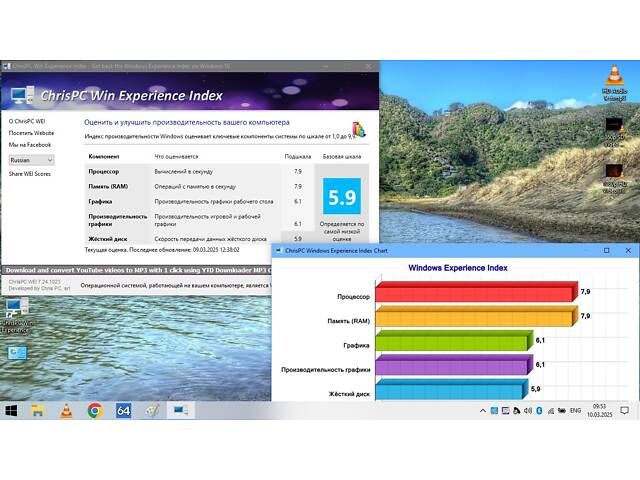Open the black cloud tray icon
640x480 pixels.
click(x=516, y=411)
